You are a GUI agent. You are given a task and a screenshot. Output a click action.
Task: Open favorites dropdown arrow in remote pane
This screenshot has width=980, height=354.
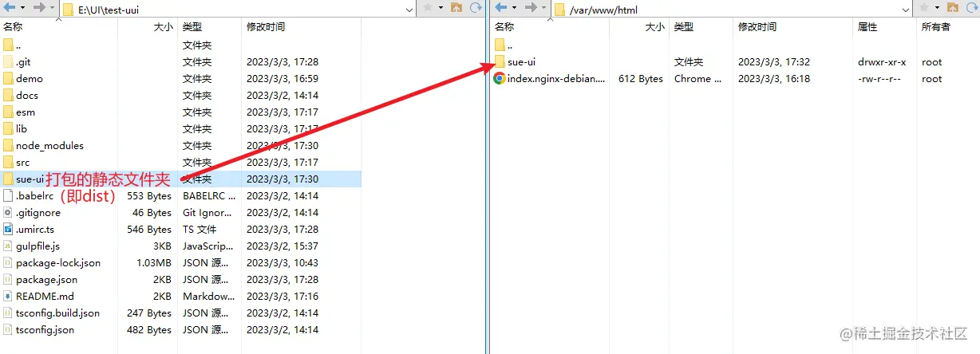pos(939,8)
